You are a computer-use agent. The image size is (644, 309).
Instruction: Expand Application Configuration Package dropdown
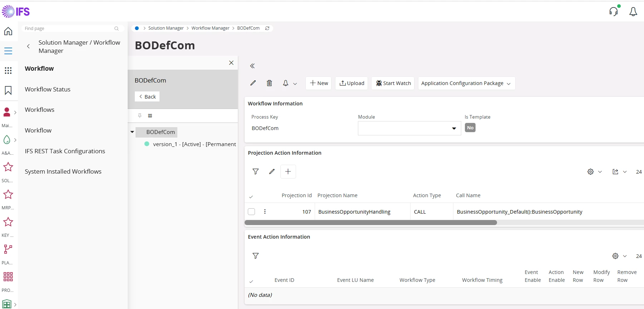(466, 83)
